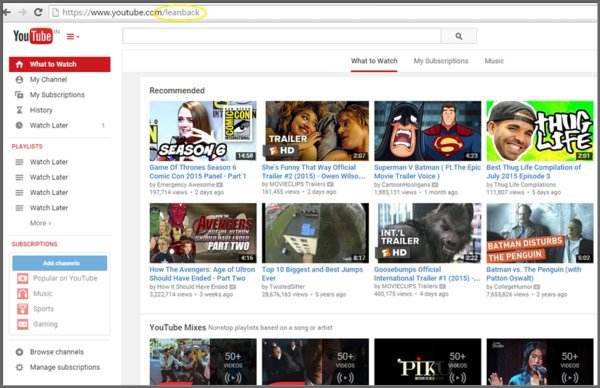
Task: Switch to My Subscriptions tab
Action: (x=441, y=61)
